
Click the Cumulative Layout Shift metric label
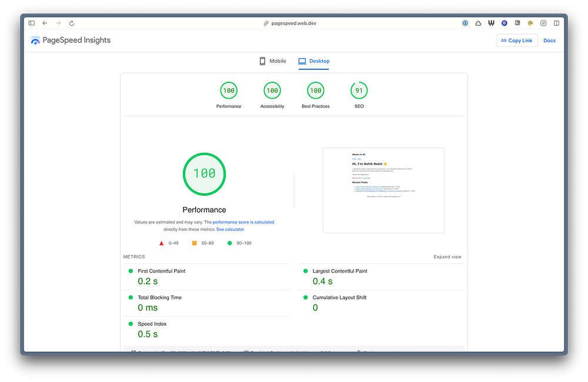(x=339, y=297)
